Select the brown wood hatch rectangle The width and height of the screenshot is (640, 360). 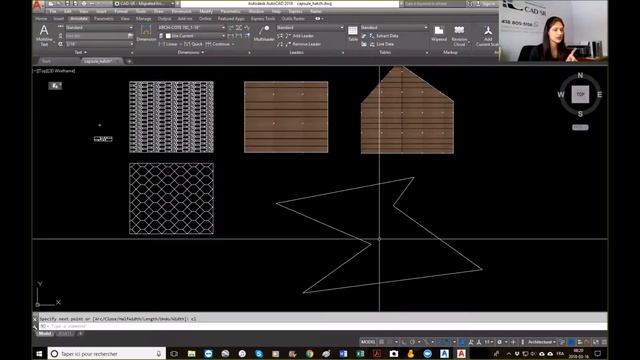[286, 117]
